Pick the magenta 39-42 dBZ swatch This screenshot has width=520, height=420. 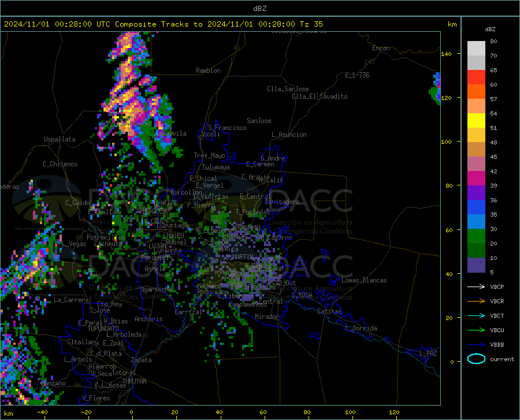coord(476,179)
